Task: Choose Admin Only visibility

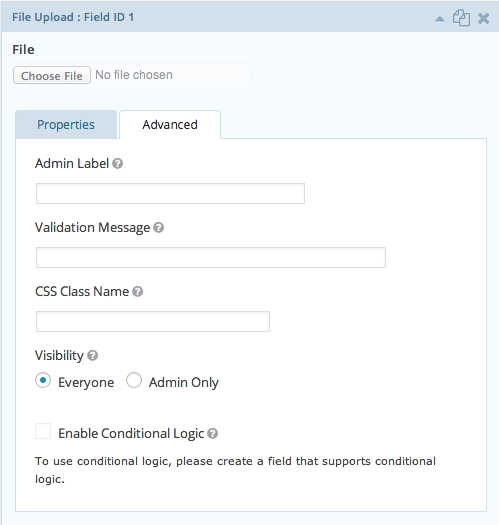Action: click(x=134, y=380)
